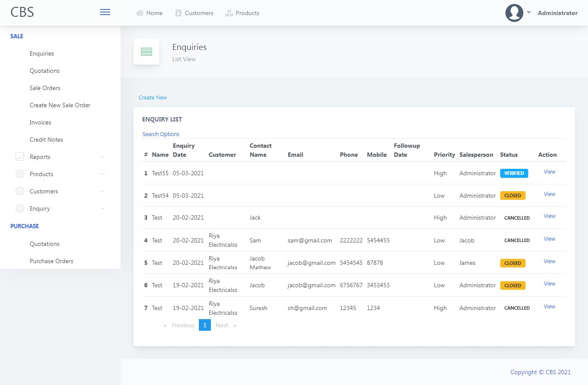
Task: Click the Products boxes icon in top bar
Action: (229, 13)
